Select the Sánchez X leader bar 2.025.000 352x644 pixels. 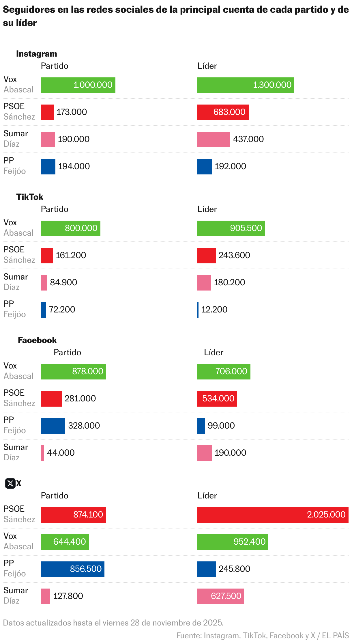point(273,515)
